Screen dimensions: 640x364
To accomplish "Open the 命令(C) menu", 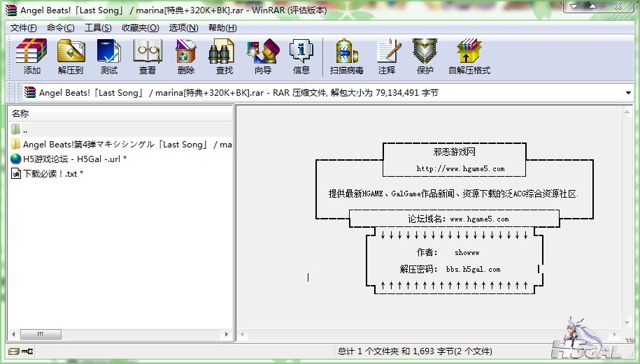I will click(60, 28).
